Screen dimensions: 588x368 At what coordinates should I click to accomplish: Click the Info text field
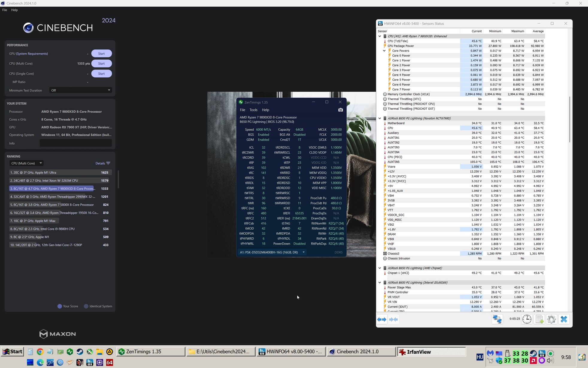(x=76, y=143)
